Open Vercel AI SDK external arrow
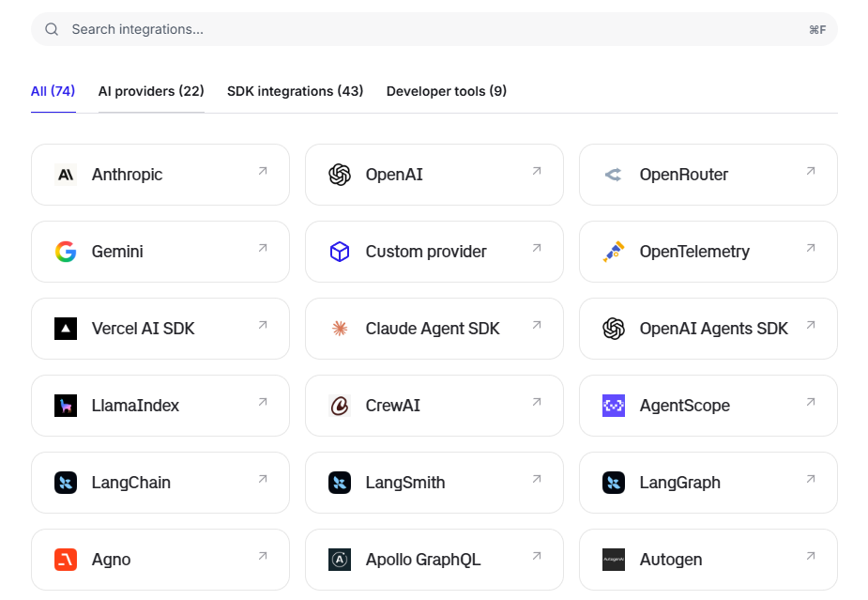Image resolution: width=868 pixels, height=600 pixels. pos(263,325)
